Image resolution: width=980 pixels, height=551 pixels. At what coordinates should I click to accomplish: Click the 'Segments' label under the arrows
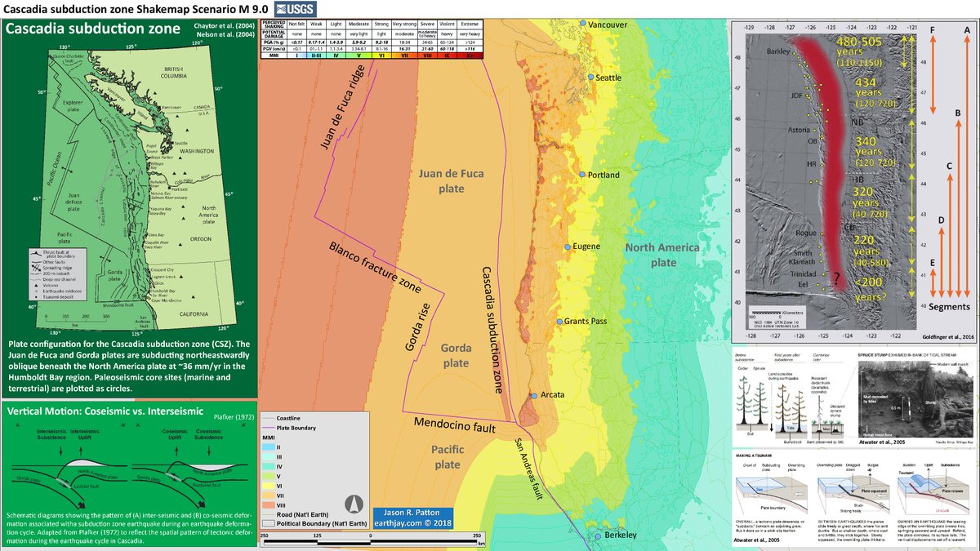click(x=950, y=306)
